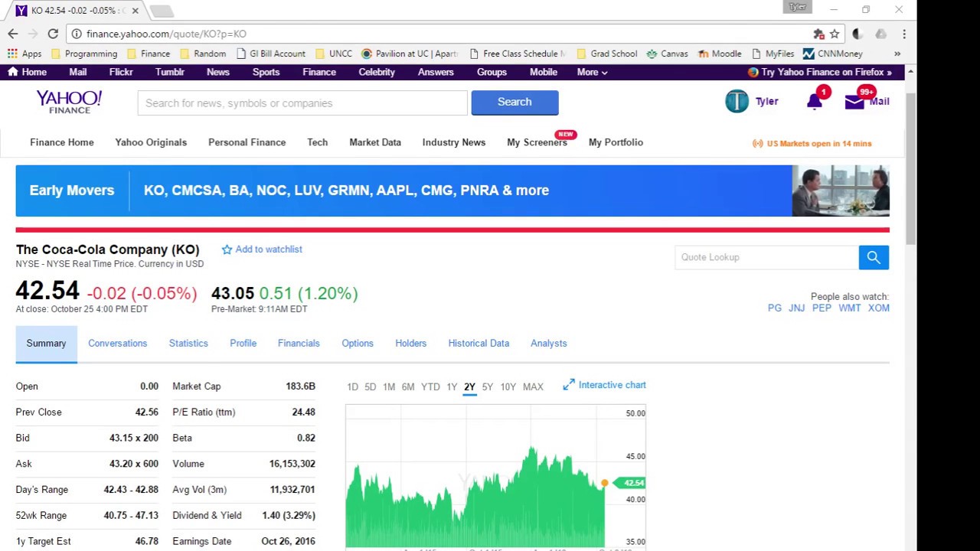Click extensions puzzle icon in address bar
Image resolution: width=980 pixels, height=551 pixels.
point(818,34)
